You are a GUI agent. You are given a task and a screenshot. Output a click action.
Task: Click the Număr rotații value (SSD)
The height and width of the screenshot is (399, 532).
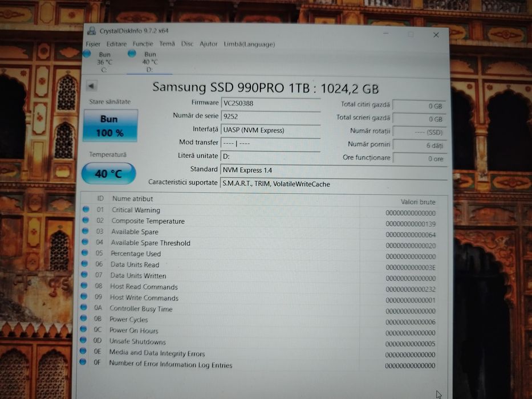click(419, 132)
